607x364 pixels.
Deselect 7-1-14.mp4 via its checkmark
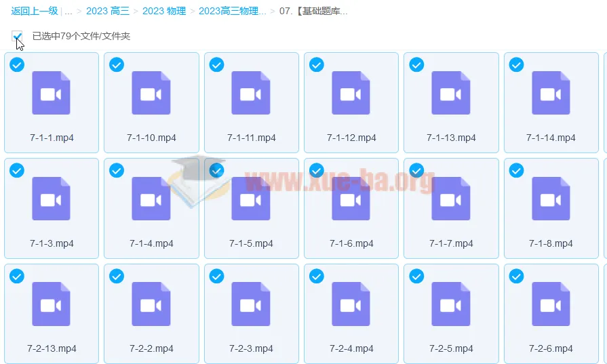pos(516,64)
